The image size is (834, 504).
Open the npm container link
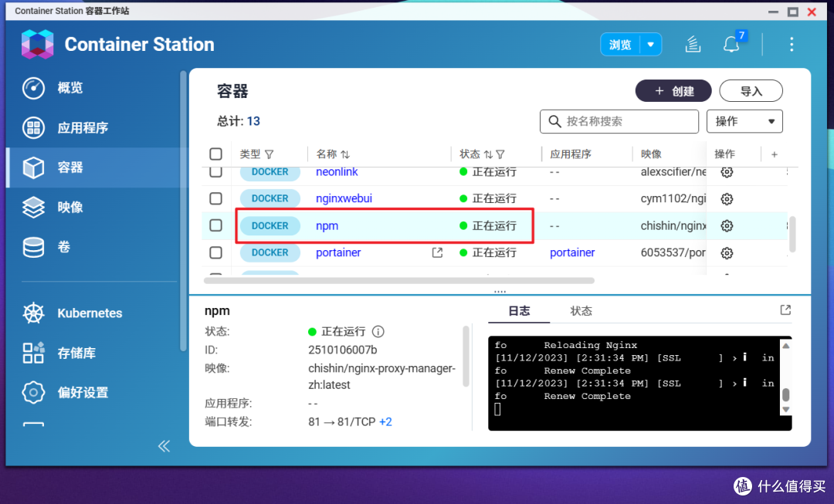[x=327, y=226]
